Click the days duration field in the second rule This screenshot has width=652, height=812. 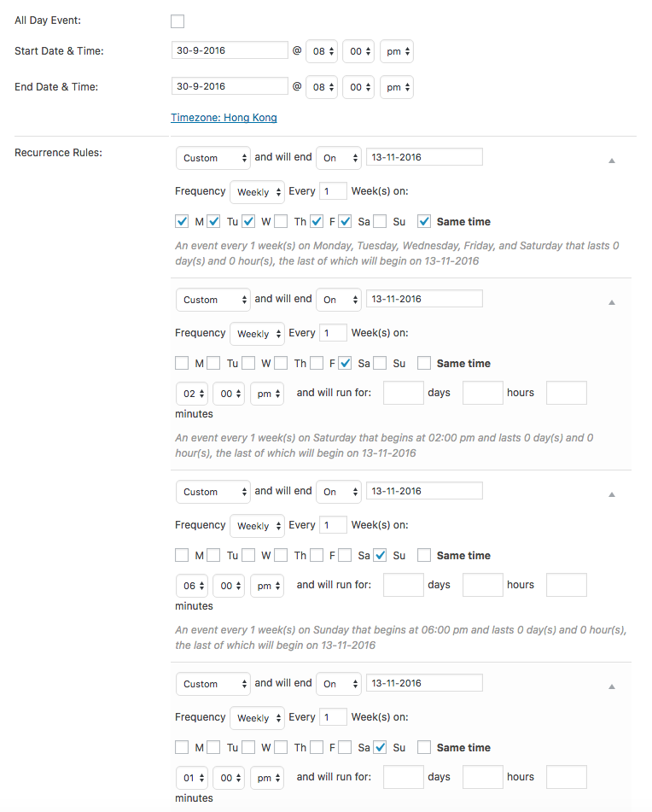click(404, 394)
